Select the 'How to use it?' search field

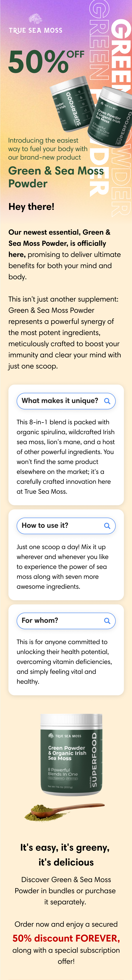coord(66,526)
